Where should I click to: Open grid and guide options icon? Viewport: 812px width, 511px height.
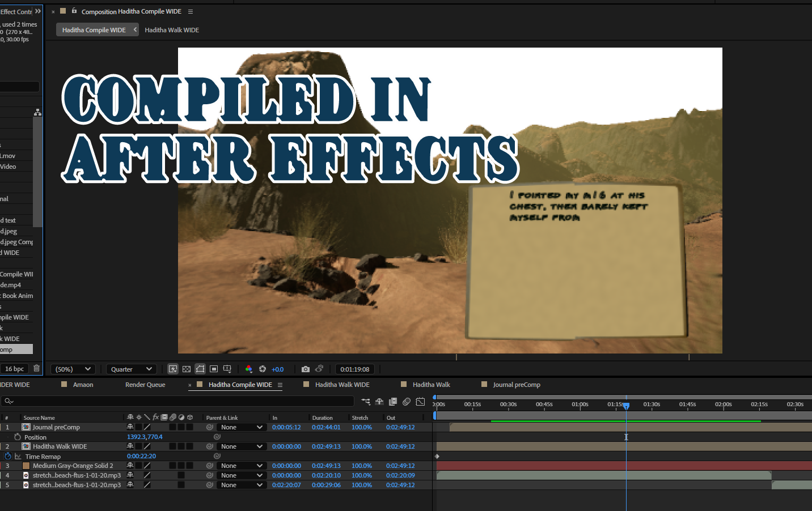click(x=227, y=369)
